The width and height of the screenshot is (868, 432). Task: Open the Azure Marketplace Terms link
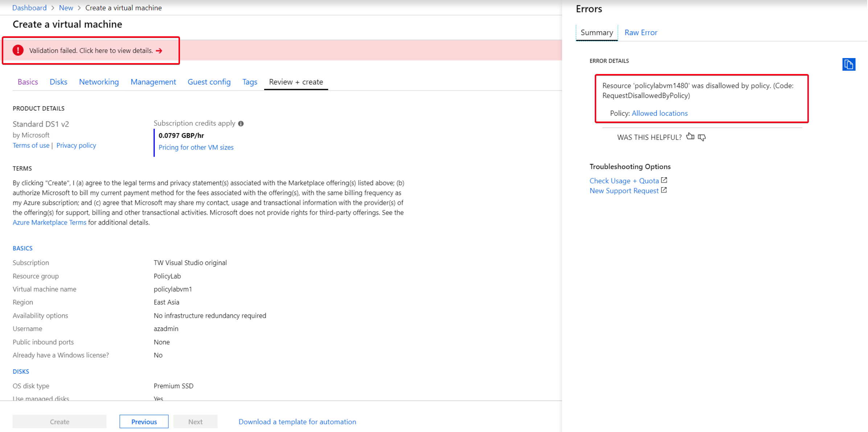click(x=49, y=222)
